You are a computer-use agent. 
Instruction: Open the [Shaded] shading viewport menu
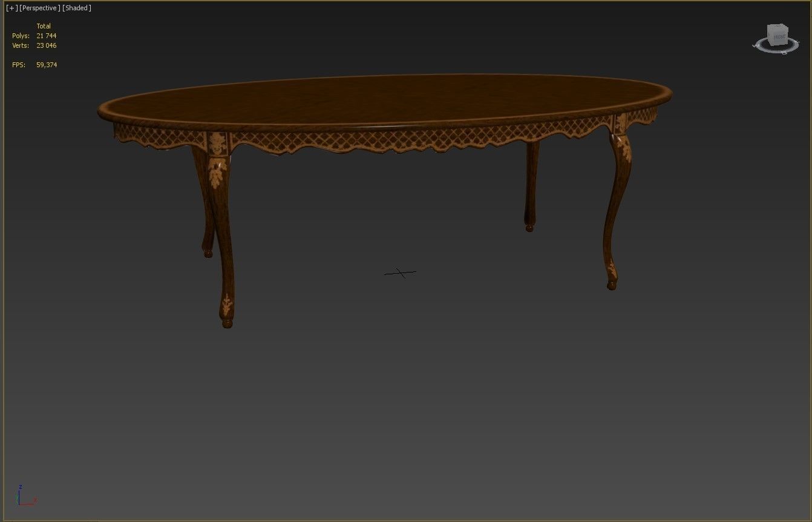tap(77, 8)
